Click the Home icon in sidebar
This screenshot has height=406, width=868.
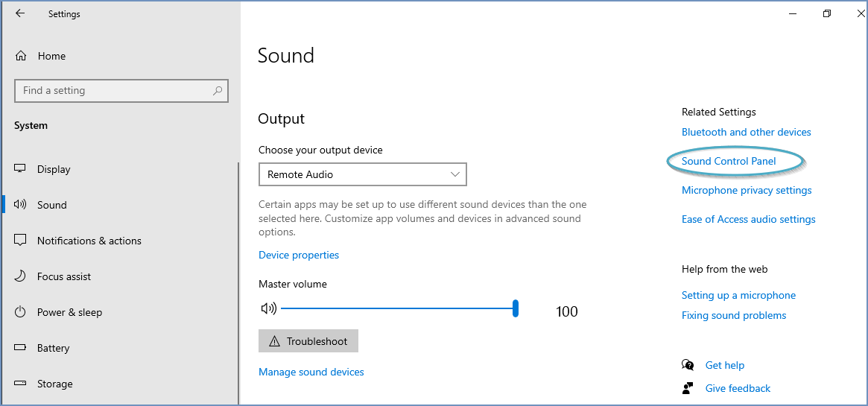pyautogui.click(x=21, y=56)
